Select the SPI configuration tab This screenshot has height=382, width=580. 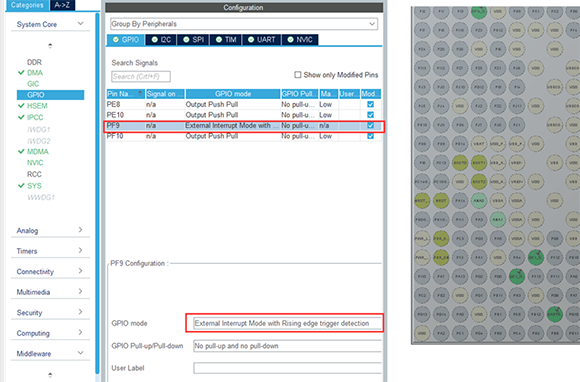click(x=193, y=40)
